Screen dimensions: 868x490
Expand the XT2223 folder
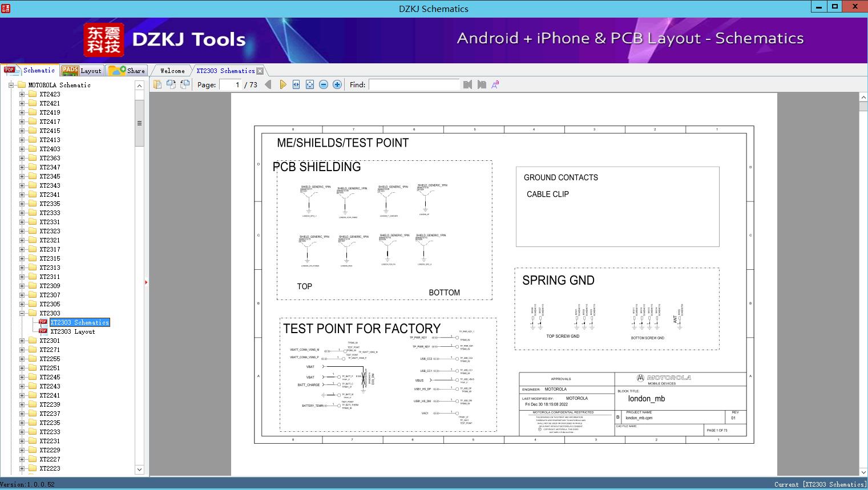point(22,468)
